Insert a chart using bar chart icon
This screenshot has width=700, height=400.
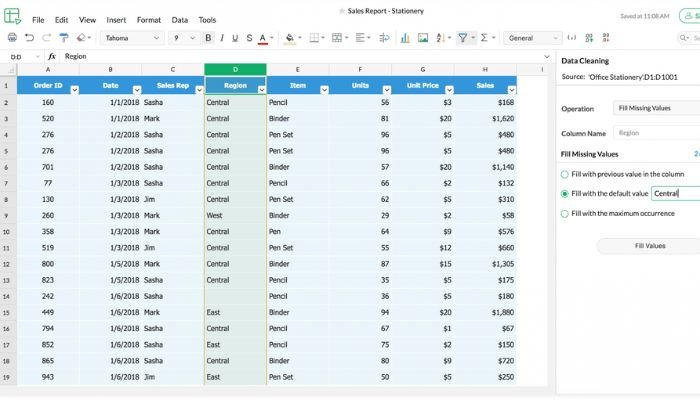[405, 38]
